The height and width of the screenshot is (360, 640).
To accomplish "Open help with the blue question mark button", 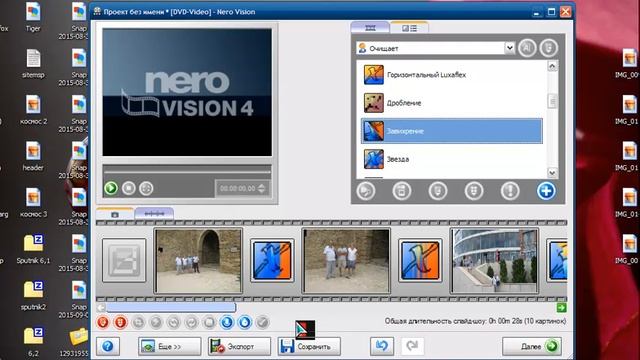I will (108, 347).
